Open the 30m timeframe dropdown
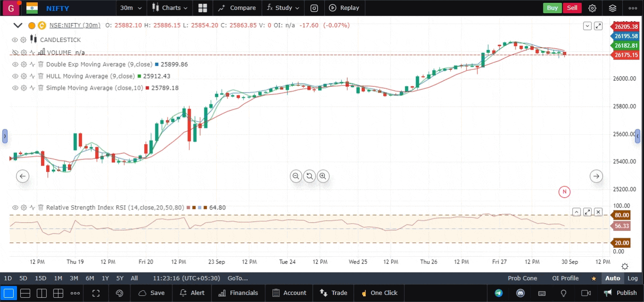 click(x=130, y=8)
